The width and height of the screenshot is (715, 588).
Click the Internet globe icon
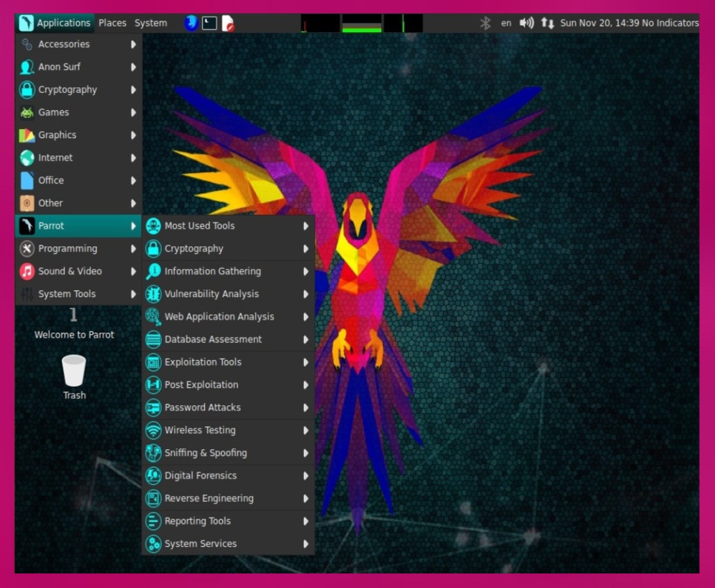tap(27, 158)
